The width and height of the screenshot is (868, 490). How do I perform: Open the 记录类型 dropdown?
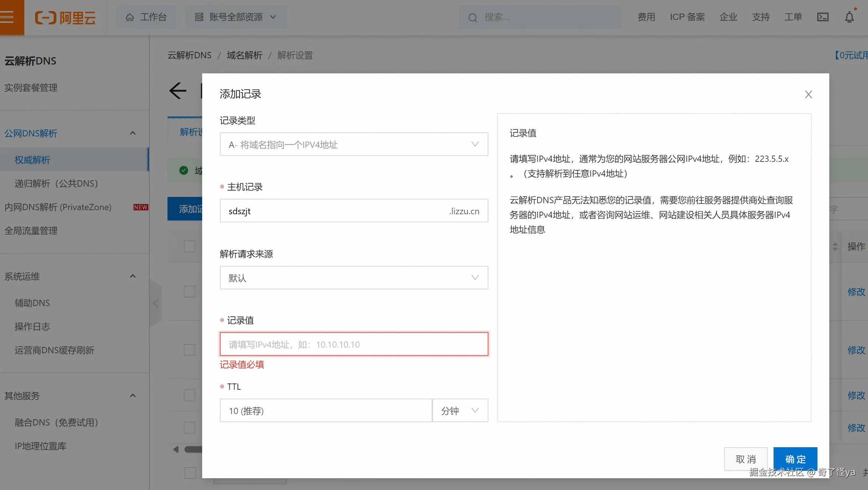pyautogui.click(x=353, y=144)
